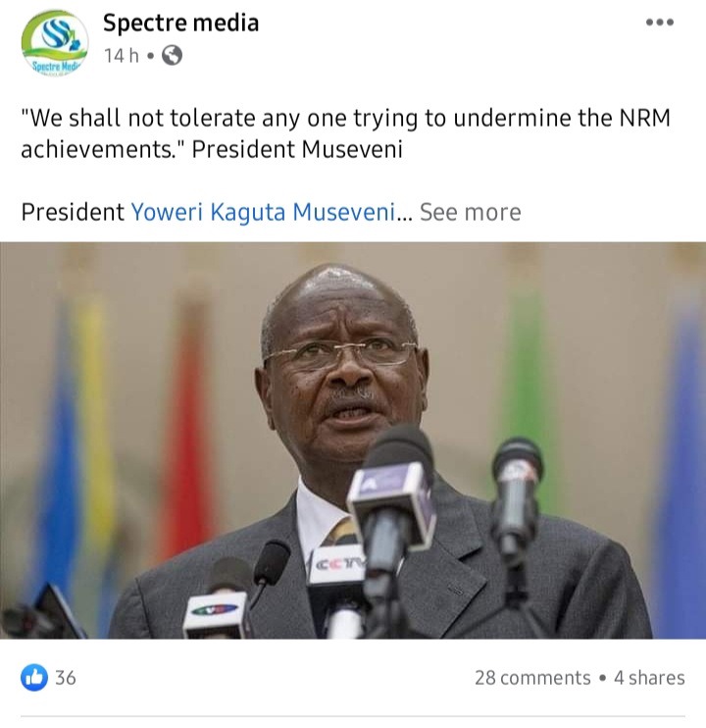Click the blue thumbs-up like reaction icon
Viewport: 706px width, 728px height.
[34, 677]
